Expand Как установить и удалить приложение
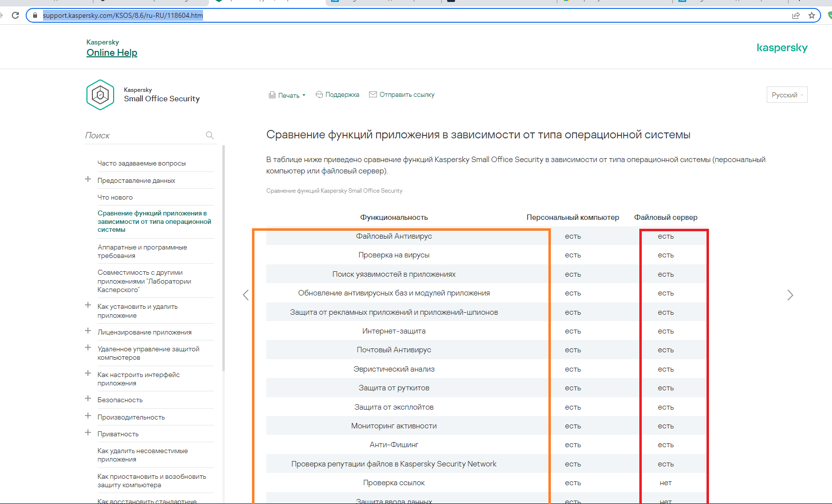This screenshot has height=504, width=832. click(x=88, y=305)
